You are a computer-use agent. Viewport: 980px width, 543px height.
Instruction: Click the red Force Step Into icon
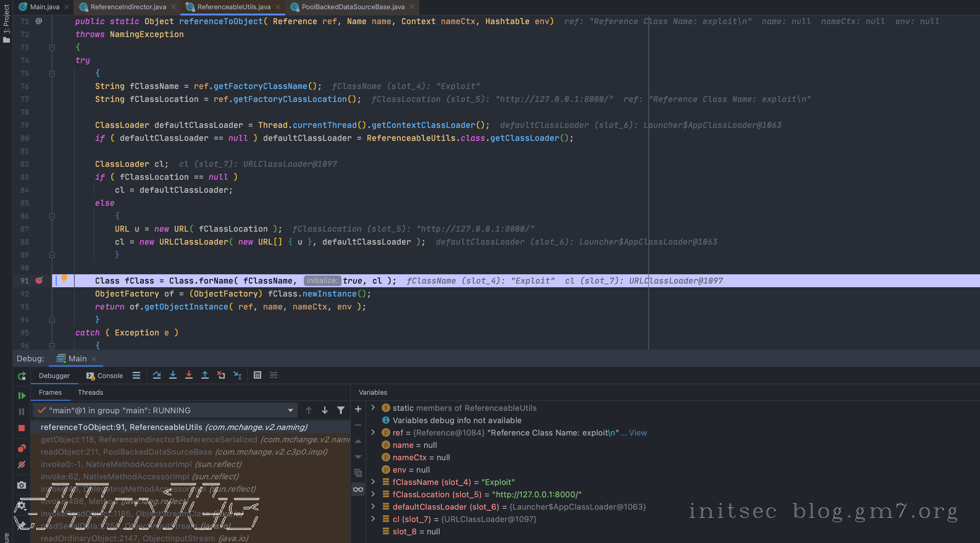189,375
